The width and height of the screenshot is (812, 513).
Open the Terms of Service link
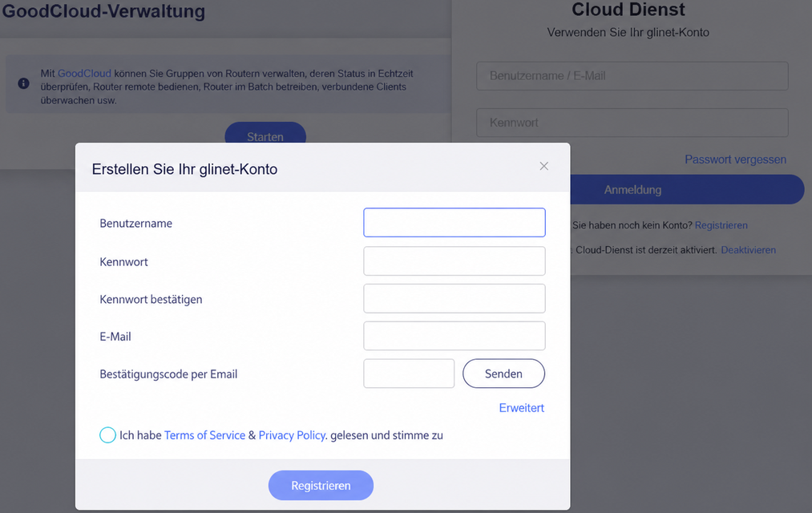pos(204,435)
